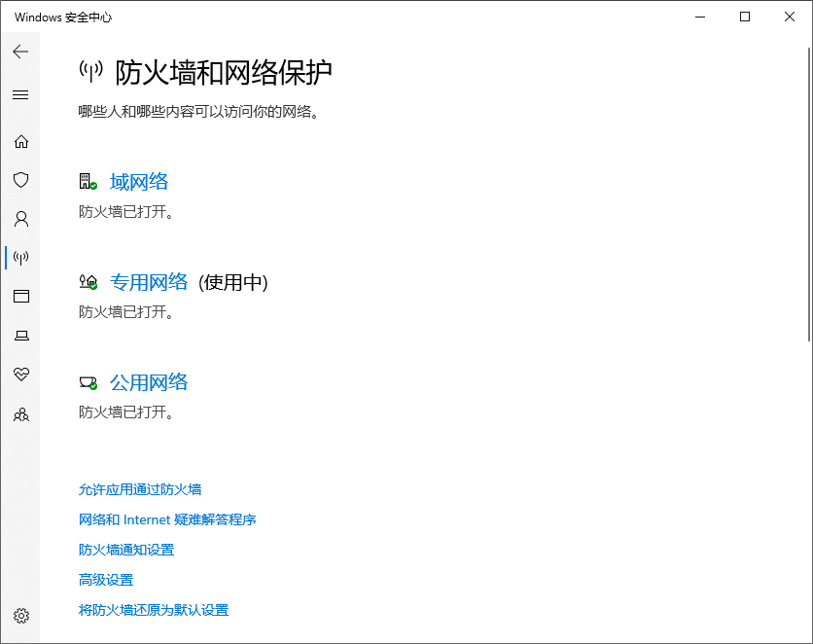Select Firewall & network protection sidebar icon
This screenshot has width=813, height=644.
point(20,257)
